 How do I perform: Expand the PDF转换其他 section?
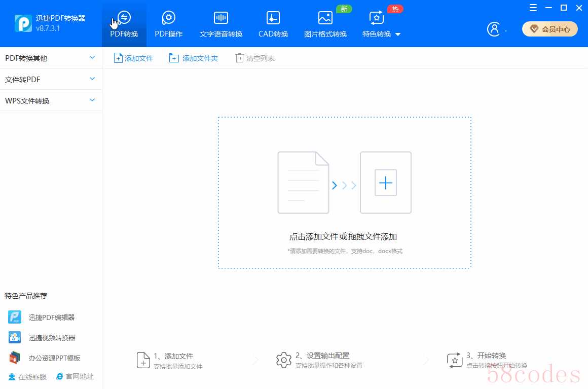coord(51,58)
